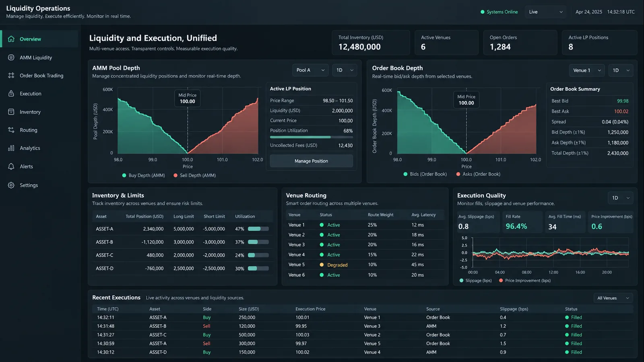This screenshot has height=362, width=644.
Task: Click the Total Inventory (USD) card
Action: 371,43
